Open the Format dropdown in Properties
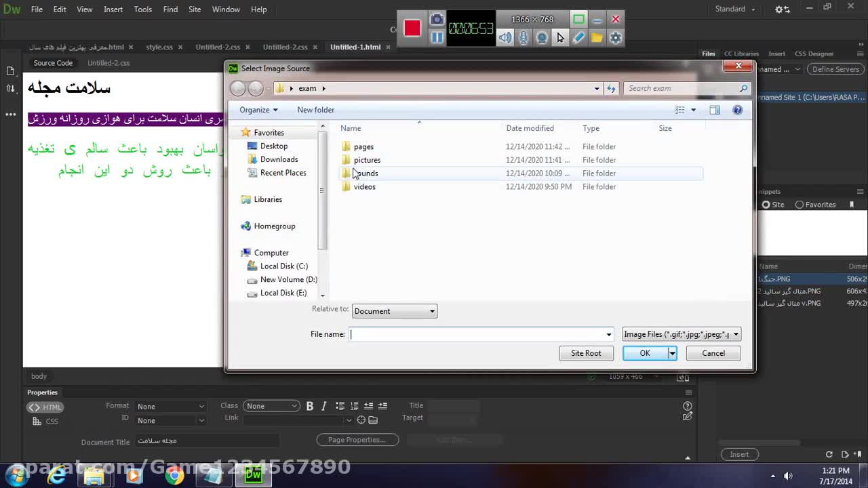The image size is (868, 488). pyautogui.click(x=170, y=407)
